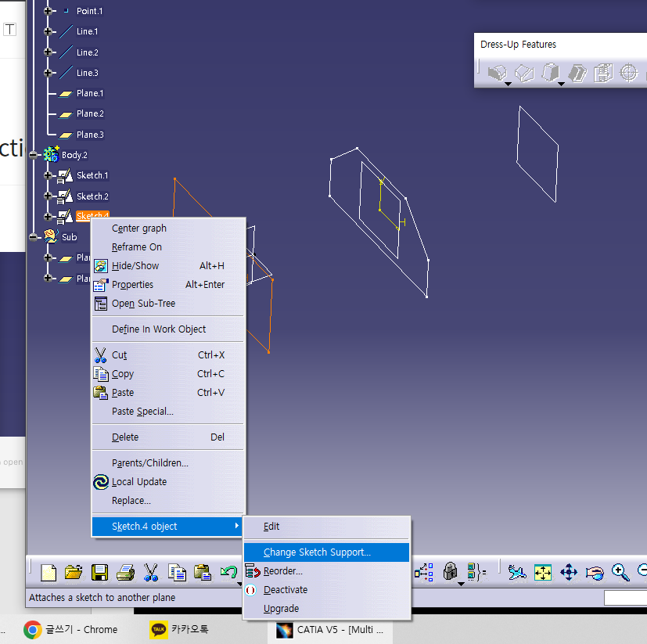The image size is (647, 644).
Task: Select the Rotate hand icon
Action: point(594,573)
